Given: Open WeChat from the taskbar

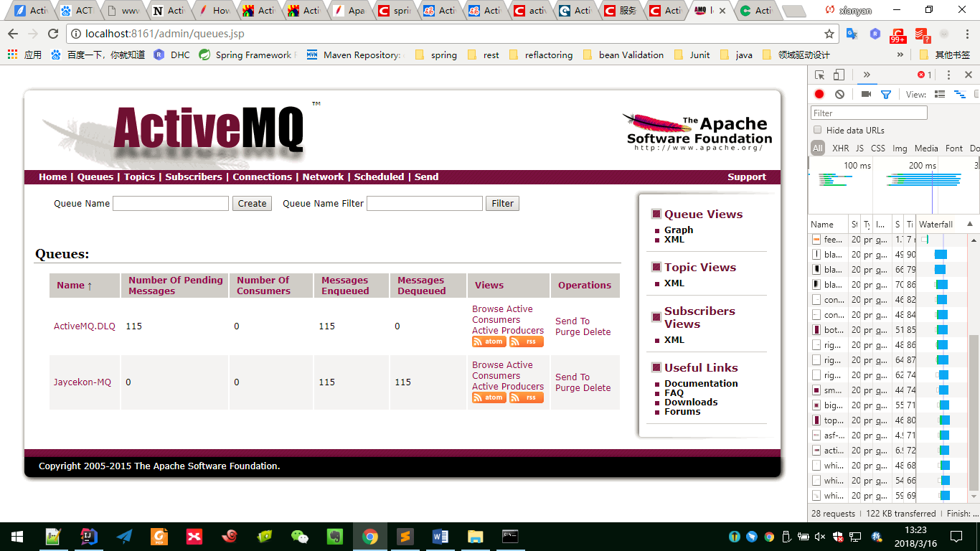Looking at the screenshot, I should click(299, 536).
